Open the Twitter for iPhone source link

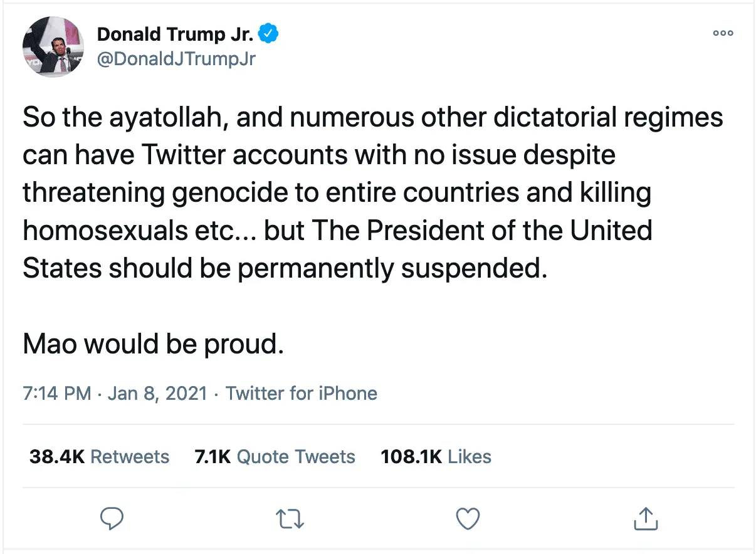301,394
